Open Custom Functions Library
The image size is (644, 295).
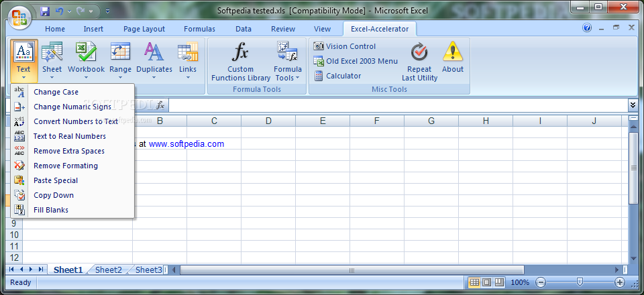click(241, 62)
